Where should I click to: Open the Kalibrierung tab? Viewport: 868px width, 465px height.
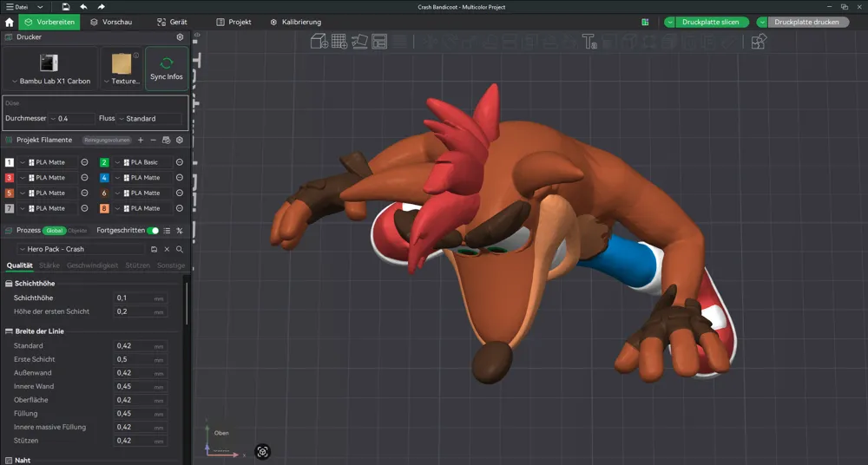click(296, 23)
